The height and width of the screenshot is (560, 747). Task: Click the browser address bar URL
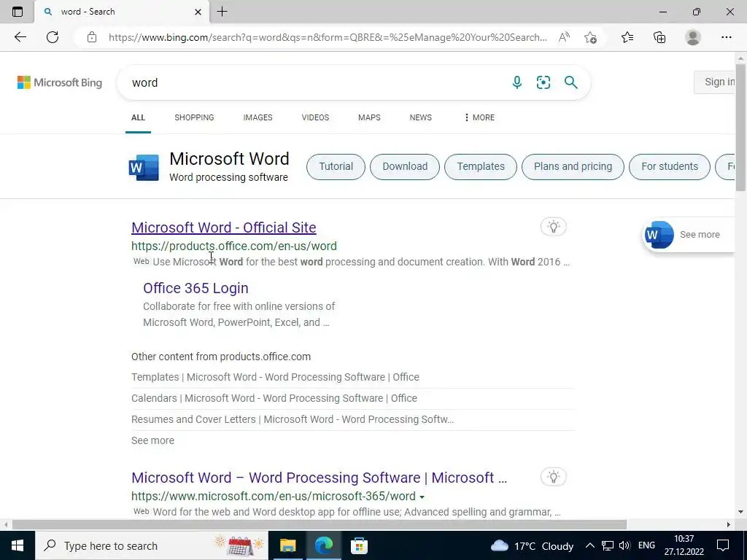(x=328, y=37)
